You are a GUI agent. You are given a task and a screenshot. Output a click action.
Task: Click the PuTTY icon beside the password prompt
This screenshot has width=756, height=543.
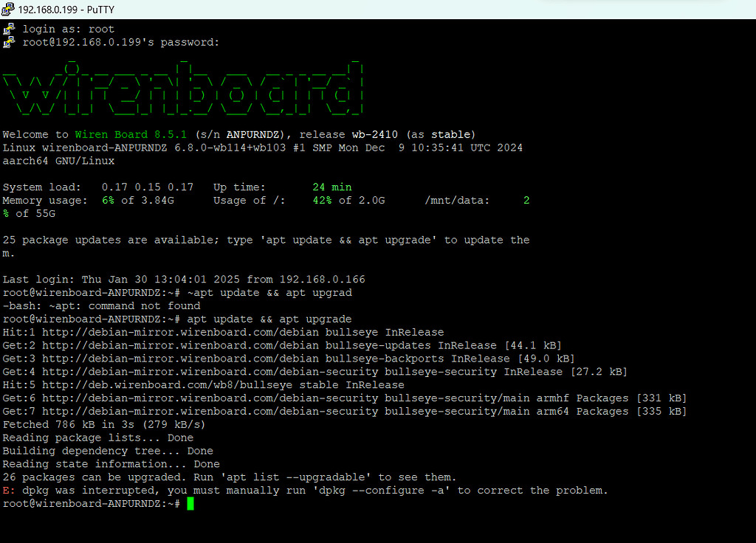9,43
